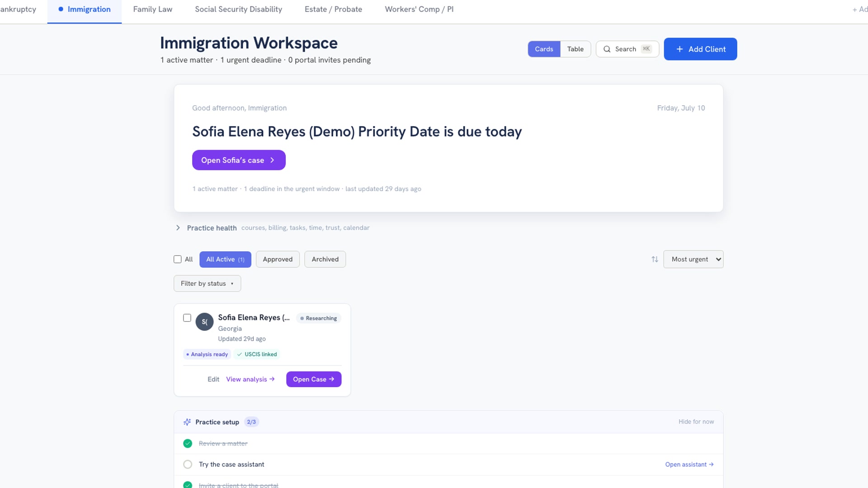The image size is (868, 488).
Task: Open the Filter by status dropdown
Action: (207, 283)
